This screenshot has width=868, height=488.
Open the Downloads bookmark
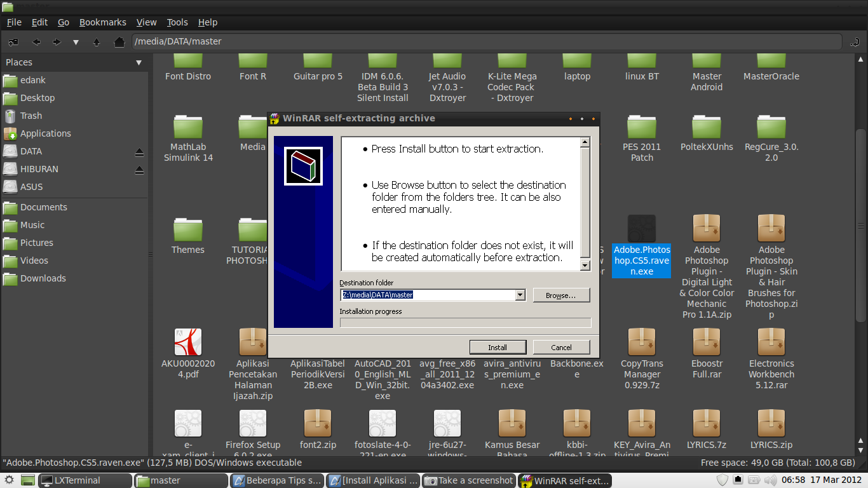point(74,278)
